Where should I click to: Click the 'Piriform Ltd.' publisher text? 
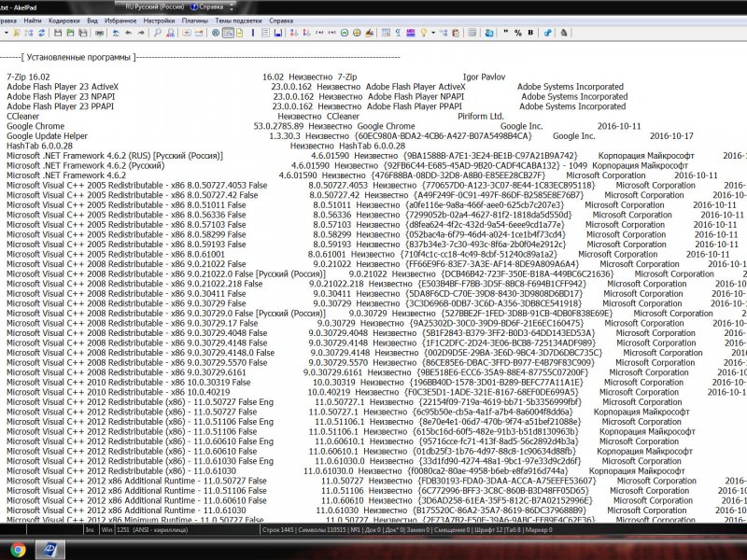click(481, 116)
